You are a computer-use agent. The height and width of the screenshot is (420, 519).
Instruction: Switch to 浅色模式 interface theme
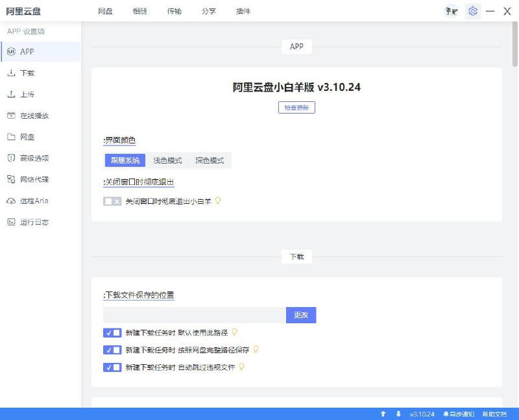pyautogui.click(x=166, y=160)
